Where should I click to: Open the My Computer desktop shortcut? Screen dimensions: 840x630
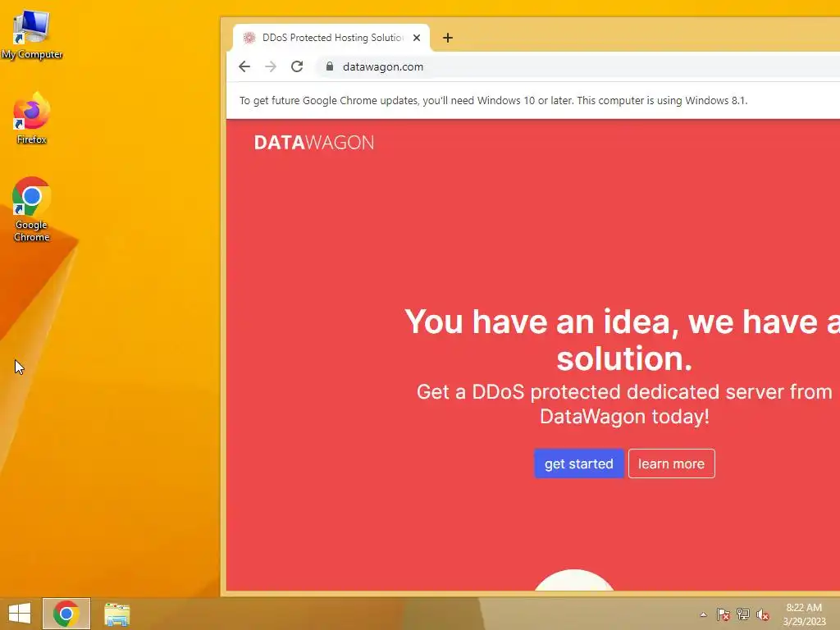[32, 34]
